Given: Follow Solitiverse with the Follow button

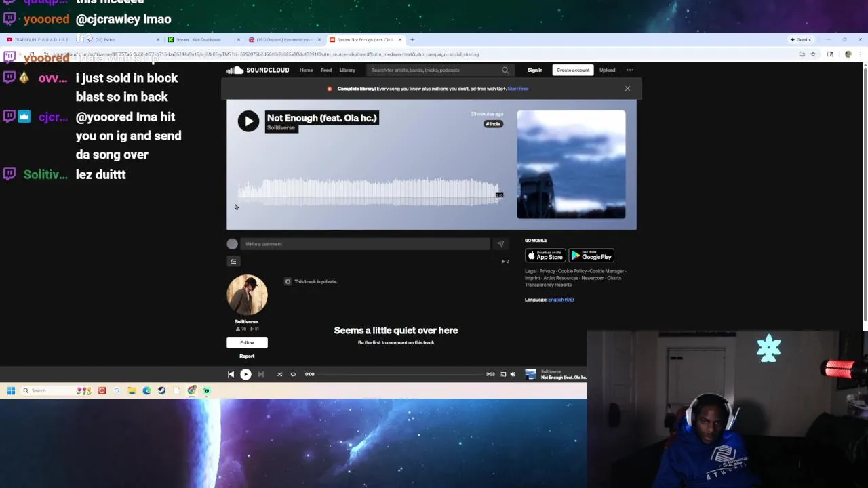Looking at the screenshot, I should pyautogui.click(x=247, y=342).
